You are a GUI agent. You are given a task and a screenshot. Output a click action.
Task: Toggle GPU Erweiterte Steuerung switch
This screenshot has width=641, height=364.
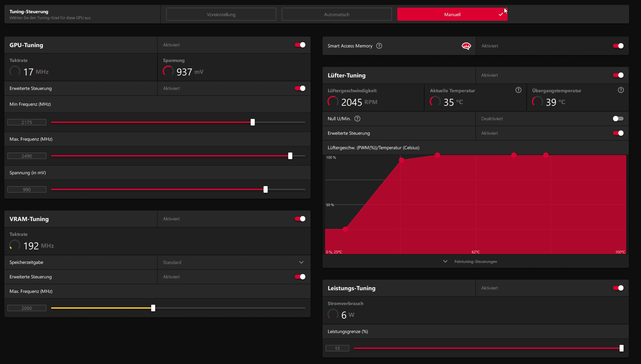(300, 88)
